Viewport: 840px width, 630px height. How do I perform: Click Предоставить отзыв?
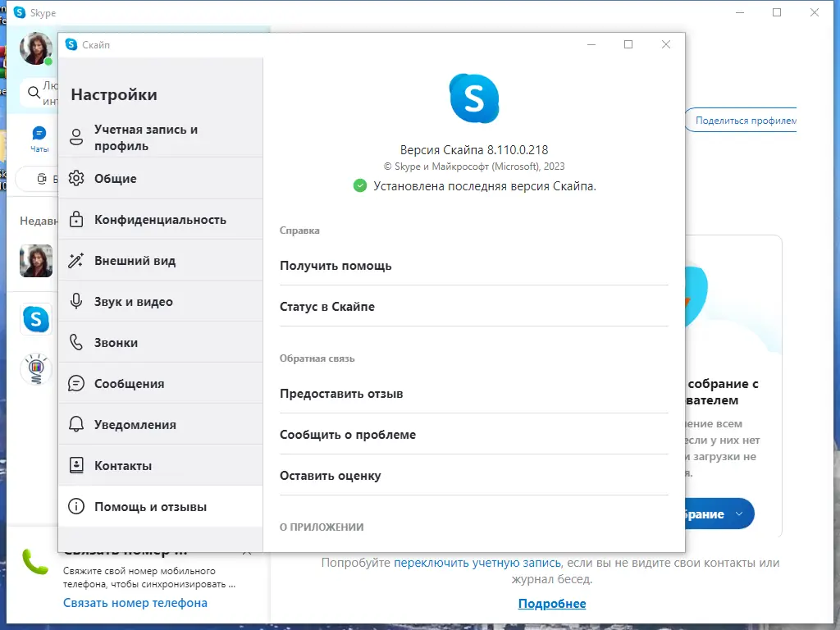[473, 394]
